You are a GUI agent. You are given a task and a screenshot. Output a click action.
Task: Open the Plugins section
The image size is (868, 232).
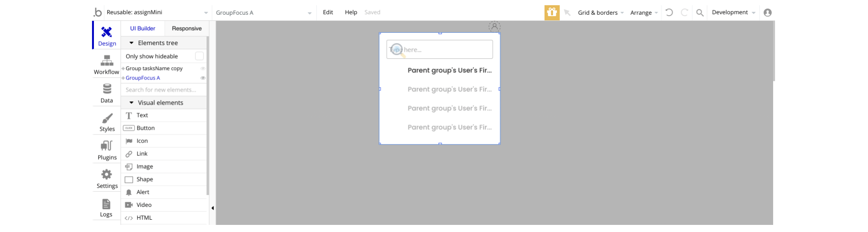tap(107, 150)
